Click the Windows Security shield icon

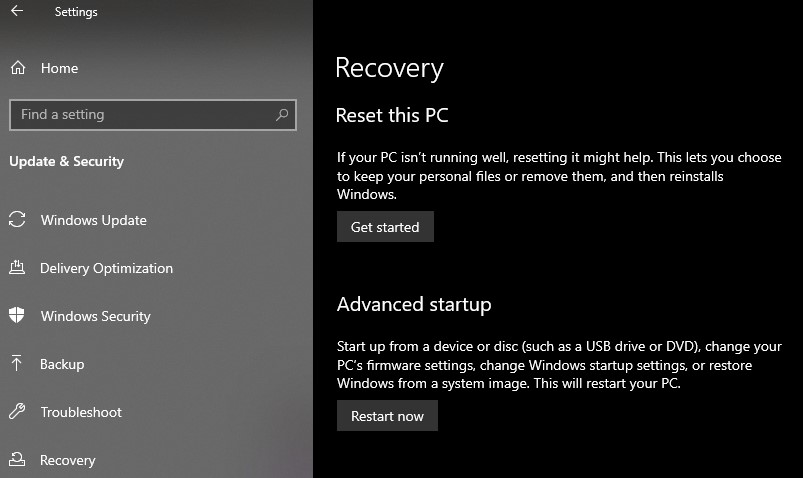point(17,316)
